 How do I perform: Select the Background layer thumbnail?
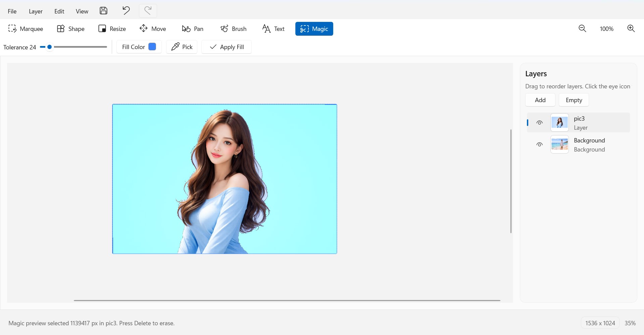[x=559, y=144]
